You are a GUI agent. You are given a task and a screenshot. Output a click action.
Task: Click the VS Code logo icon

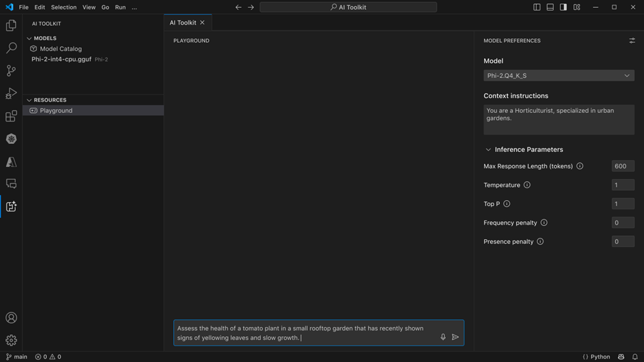(x=9, y=7)
